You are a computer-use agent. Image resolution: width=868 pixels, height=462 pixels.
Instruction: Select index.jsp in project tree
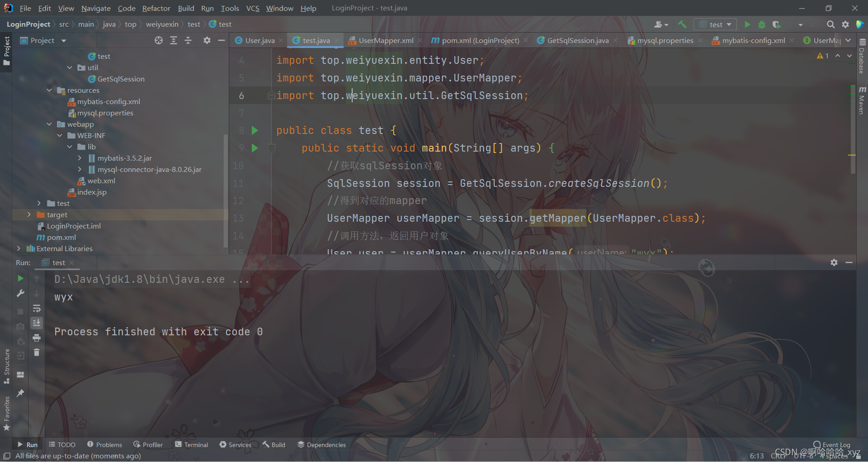[x=87, y=192]
